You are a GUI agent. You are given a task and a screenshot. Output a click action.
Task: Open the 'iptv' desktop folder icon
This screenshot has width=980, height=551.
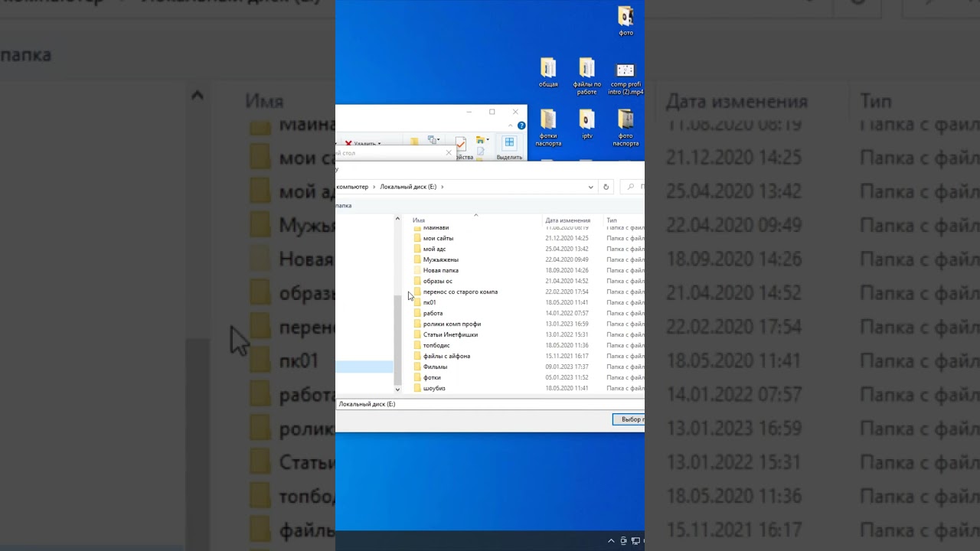586,119
